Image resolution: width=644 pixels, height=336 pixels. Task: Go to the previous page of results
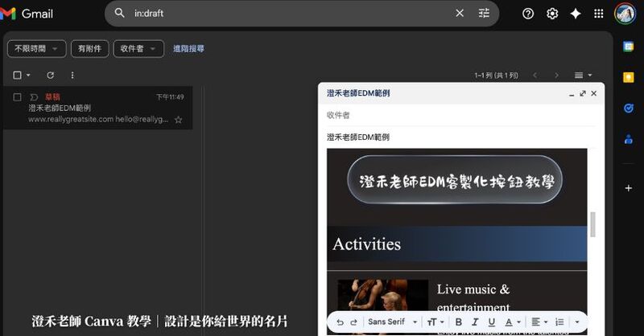click(x=535, y=75)
